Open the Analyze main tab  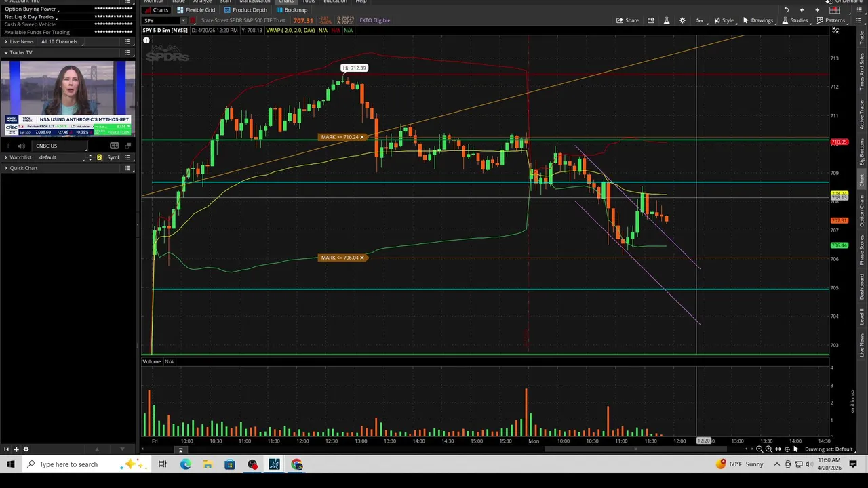202,1
